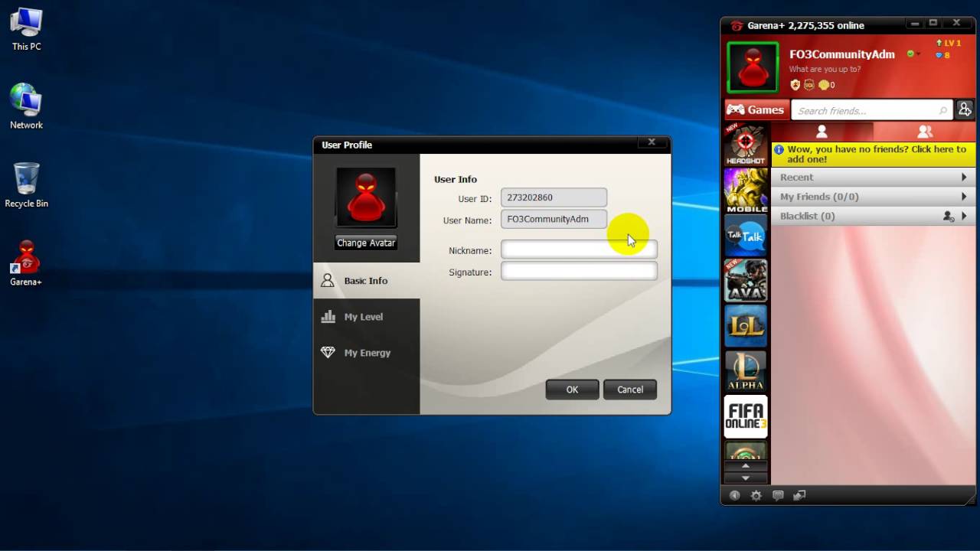Open the My Level section

(x=367, y=316)
